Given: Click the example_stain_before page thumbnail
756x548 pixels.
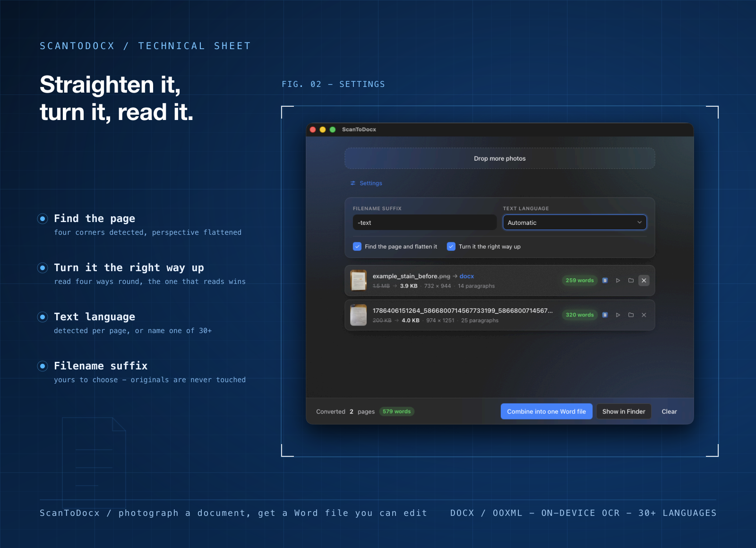Looking at the screenshot, I should [359, 281].
